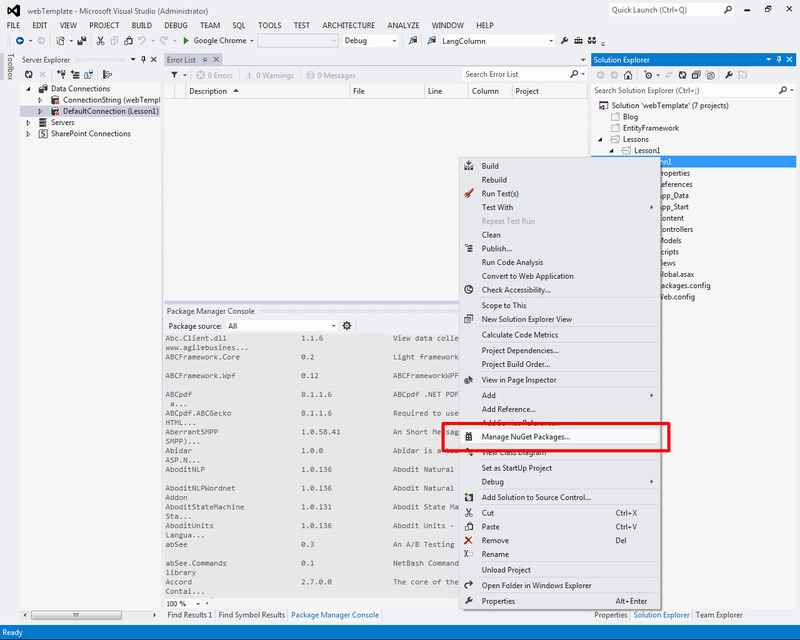This screenshot has width=800, height=640.
Task: Click the Cut scissors toolbar icon
Action: click(101, 41)
